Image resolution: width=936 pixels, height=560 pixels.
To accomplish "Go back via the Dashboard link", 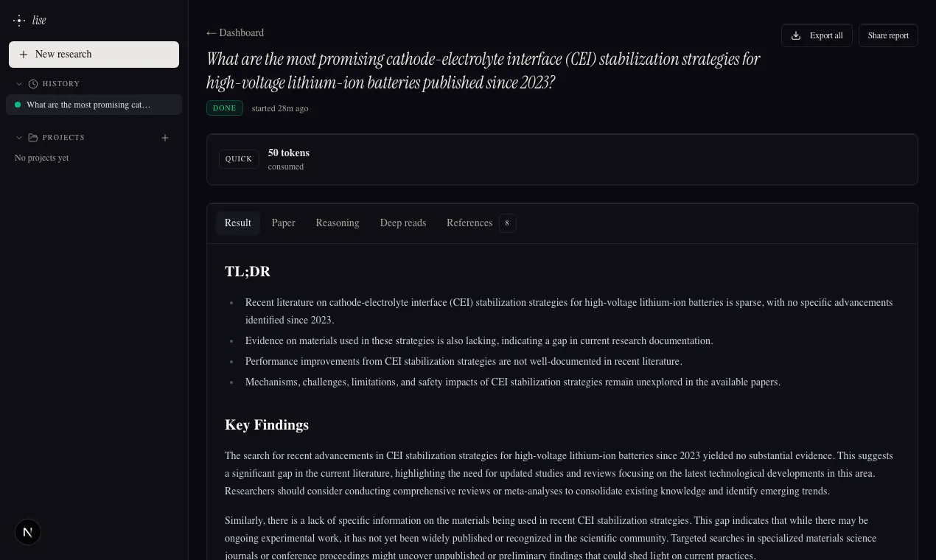I will pyautogui.click(x=235, y=32).
